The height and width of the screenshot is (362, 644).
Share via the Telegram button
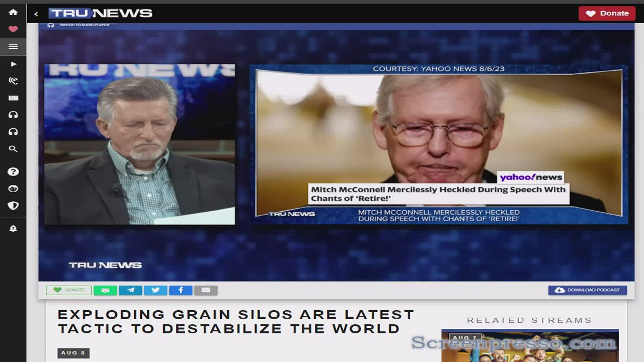[130, 290]
